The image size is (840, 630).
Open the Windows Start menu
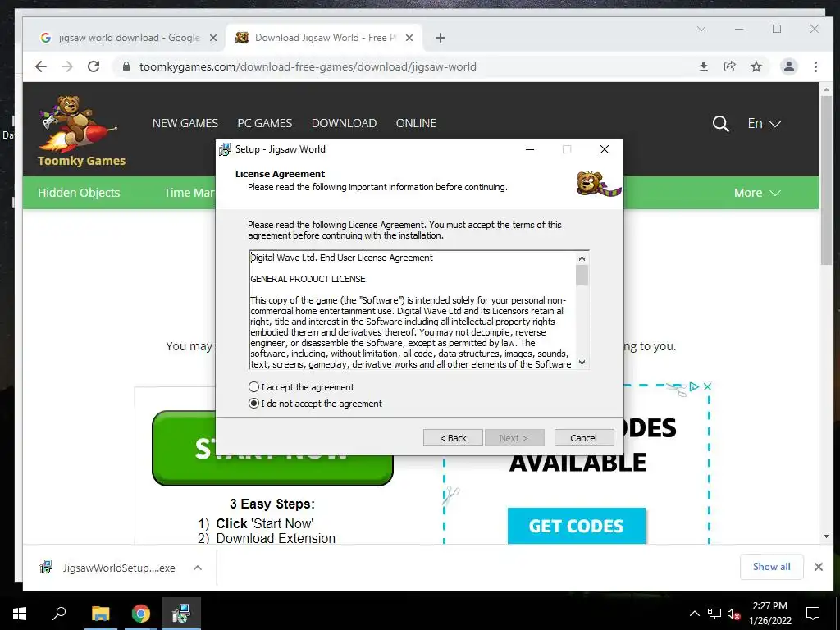20,614
